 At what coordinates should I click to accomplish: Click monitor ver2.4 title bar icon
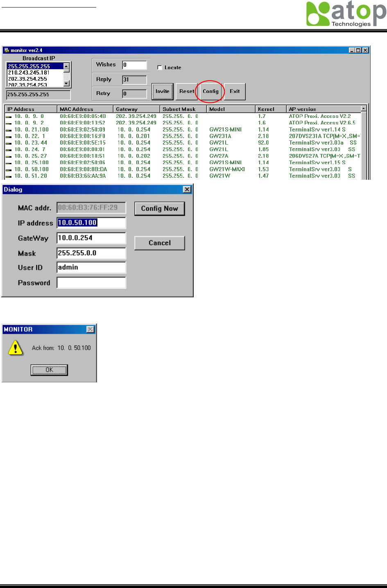click(7, 50)
